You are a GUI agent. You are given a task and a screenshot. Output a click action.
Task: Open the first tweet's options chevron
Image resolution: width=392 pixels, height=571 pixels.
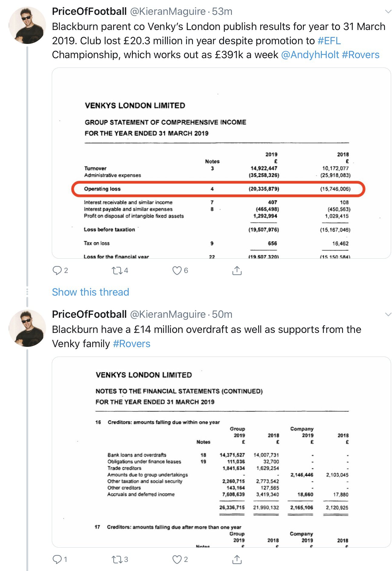[x=388, y=12]
